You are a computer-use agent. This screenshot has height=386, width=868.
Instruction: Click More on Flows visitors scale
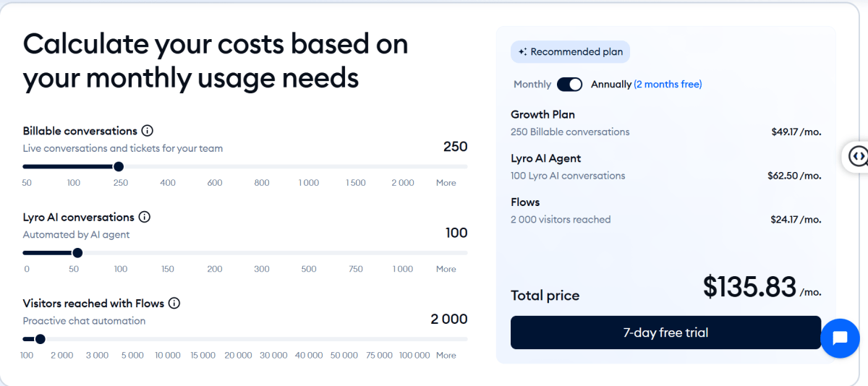pos(446,355)
